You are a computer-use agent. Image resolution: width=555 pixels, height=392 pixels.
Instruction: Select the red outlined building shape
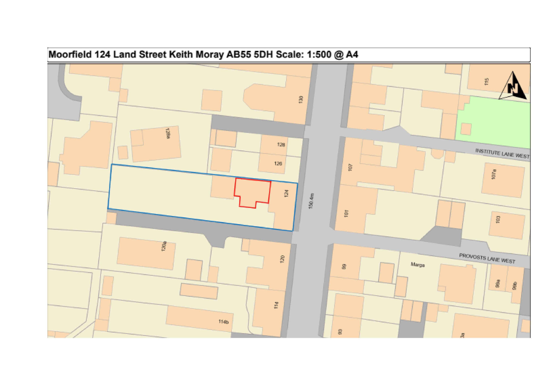point(252,192)
